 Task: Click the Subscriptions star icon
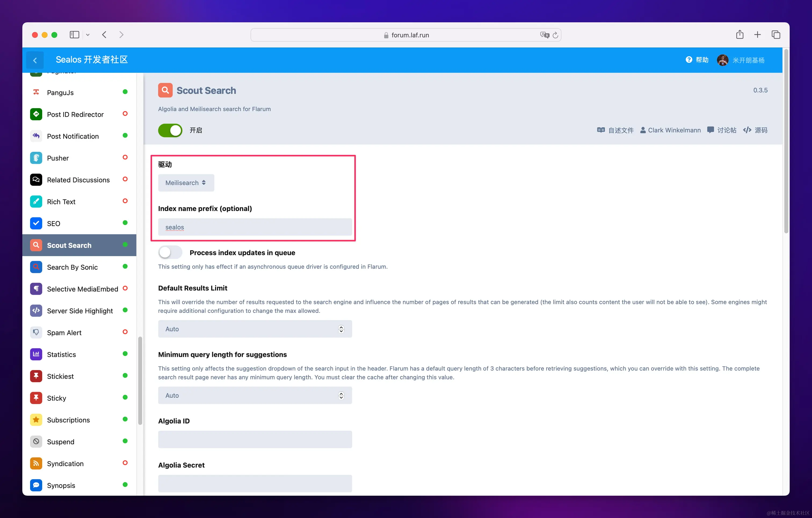click(x=36, y=419)
